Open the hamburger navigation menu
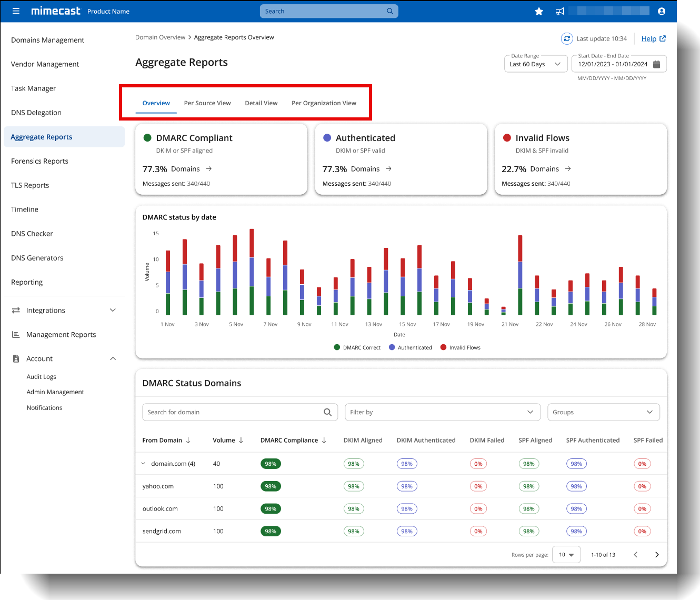 (x=16, y=11)
